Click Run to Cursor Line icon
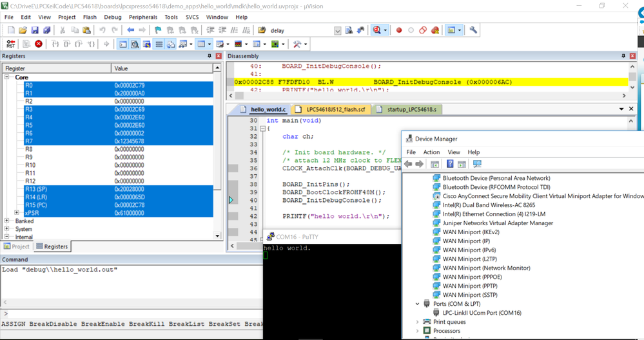Screen dimensions: 644x340 pyautogui.click(x=91, y=44)
